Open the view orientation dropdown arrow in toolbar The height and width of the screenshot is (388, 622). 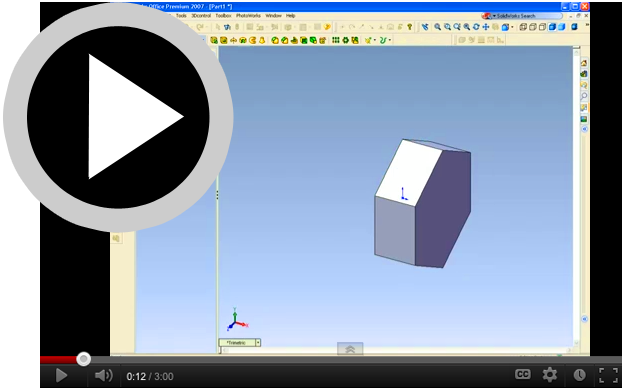point(512,27)
